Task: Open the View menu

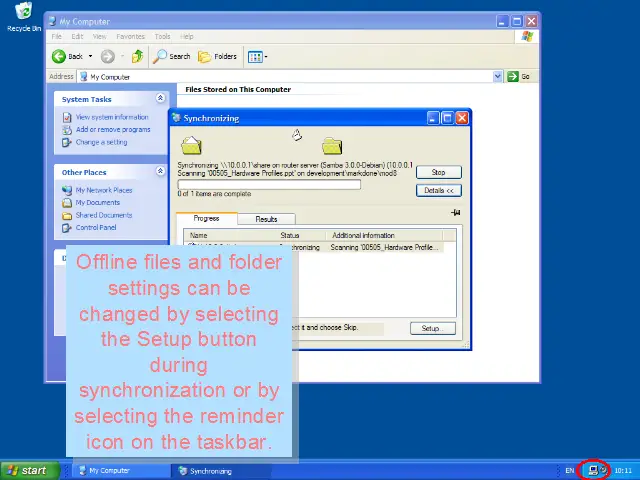Action: (x=99, y=36)
